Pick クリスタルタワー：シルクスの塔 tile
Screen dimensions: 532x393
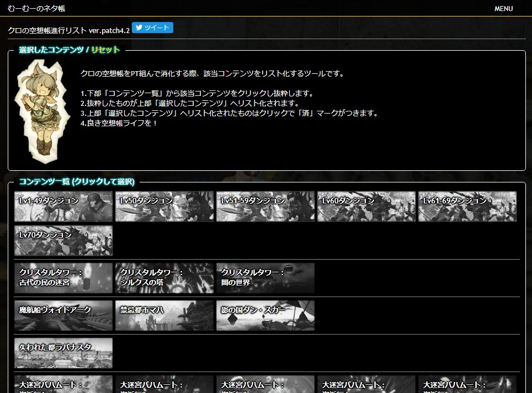tap(164, 278)
